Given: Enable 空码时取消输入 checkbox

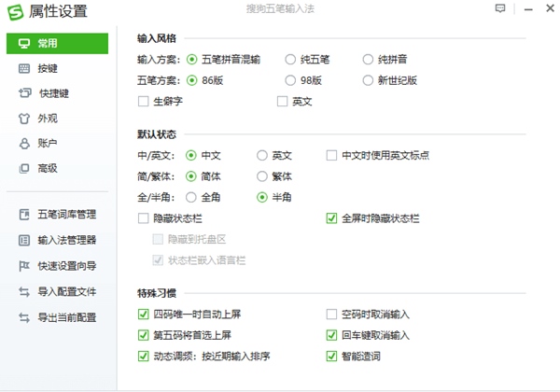Looking at the screenshot, I should tap(331, 315).
